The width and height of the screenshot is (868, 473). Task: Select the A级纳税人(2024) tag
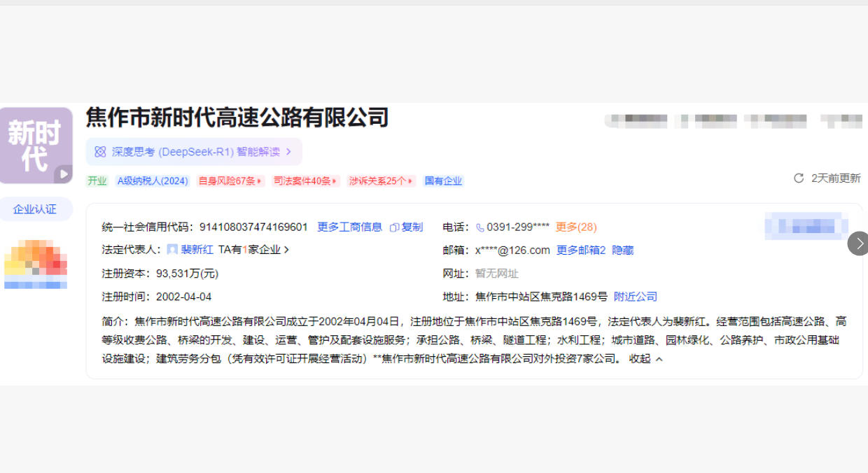[153, 181]
